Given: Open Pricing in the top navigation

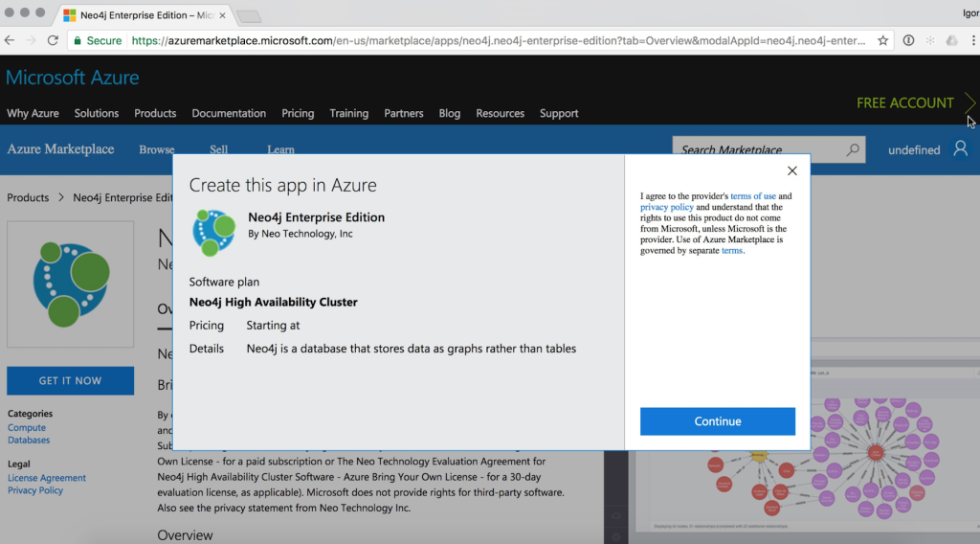Looking at the screenshot, I should 298,113.
